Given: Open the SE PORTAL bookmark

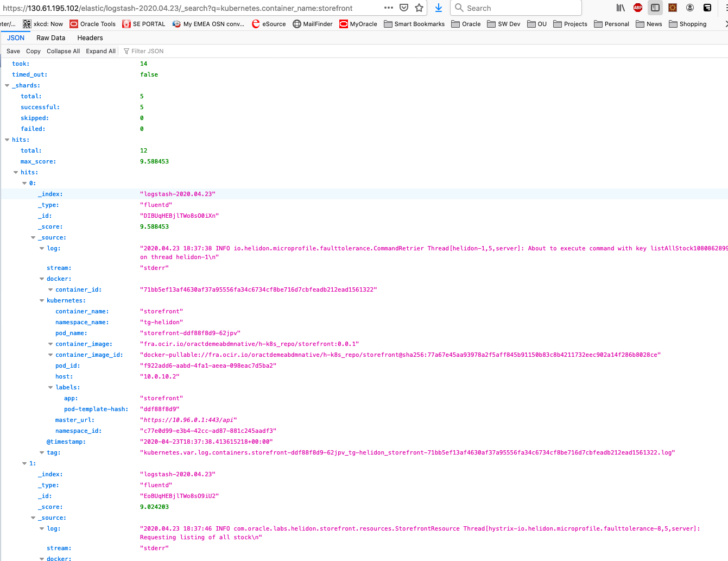Looking at the screenshot, I should coord(144,24).
